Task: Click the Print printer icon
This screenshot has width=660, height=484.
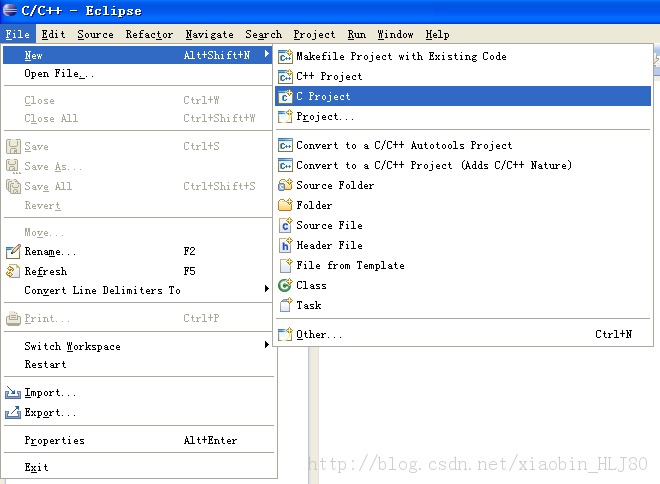Action: 13,318
